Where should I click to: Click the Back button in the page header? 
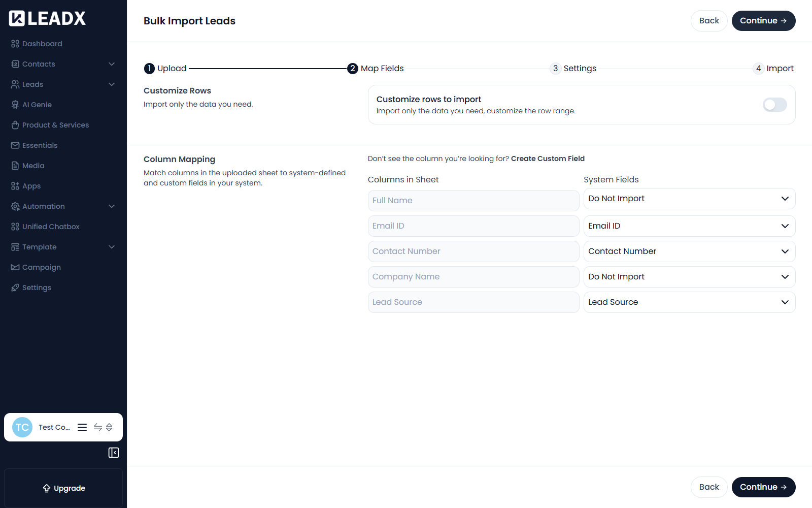[x=709, y=21]
